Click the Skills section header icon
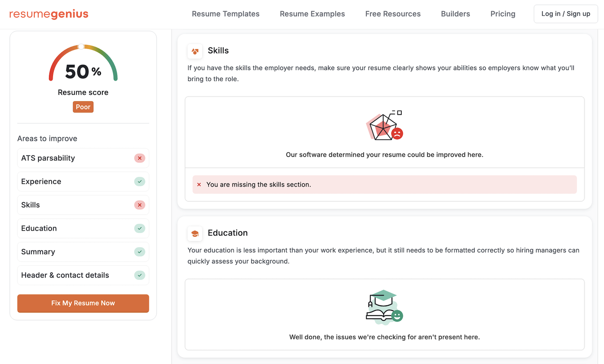Screen dimensions: 604x364 195,51
